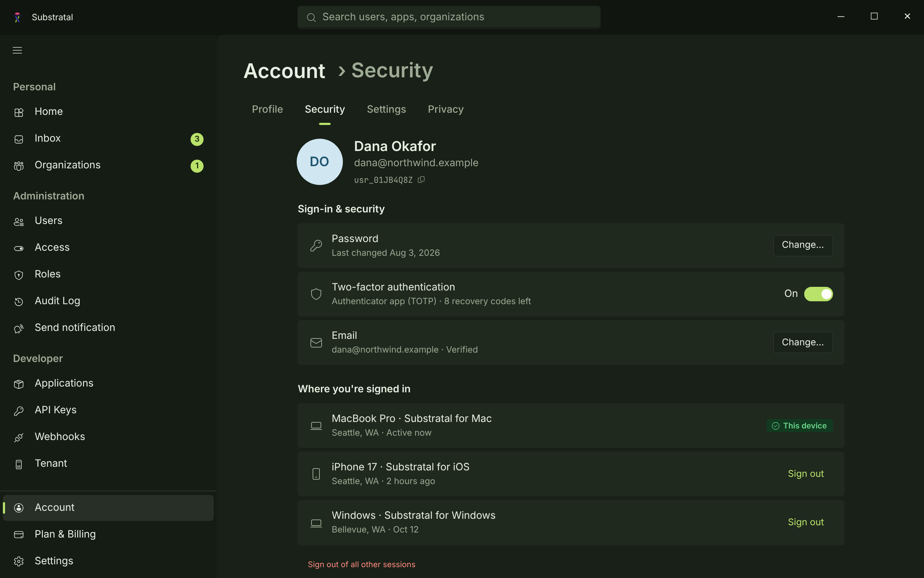The image size is (924, 578).
Task: Click the Plan & Billing card icon
Action: (19, 535)
